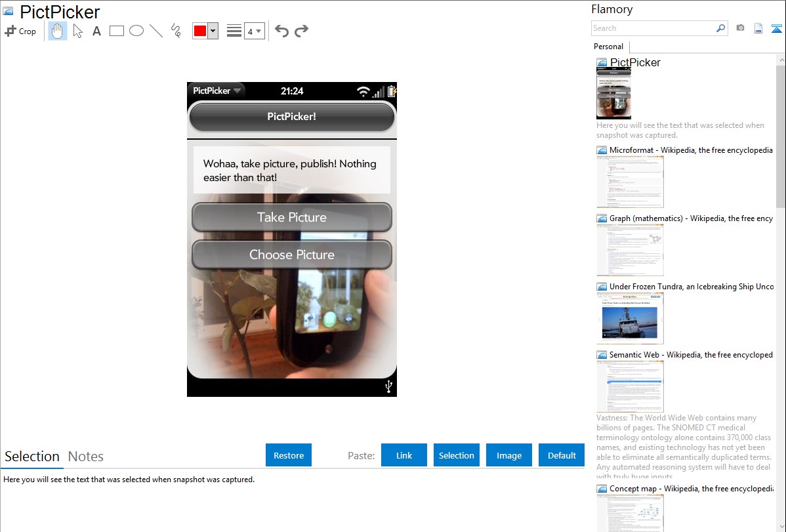The image size is (786, 532).
Task: Open the line width dropdown showing 4
Action: click(x=255, y=31)
